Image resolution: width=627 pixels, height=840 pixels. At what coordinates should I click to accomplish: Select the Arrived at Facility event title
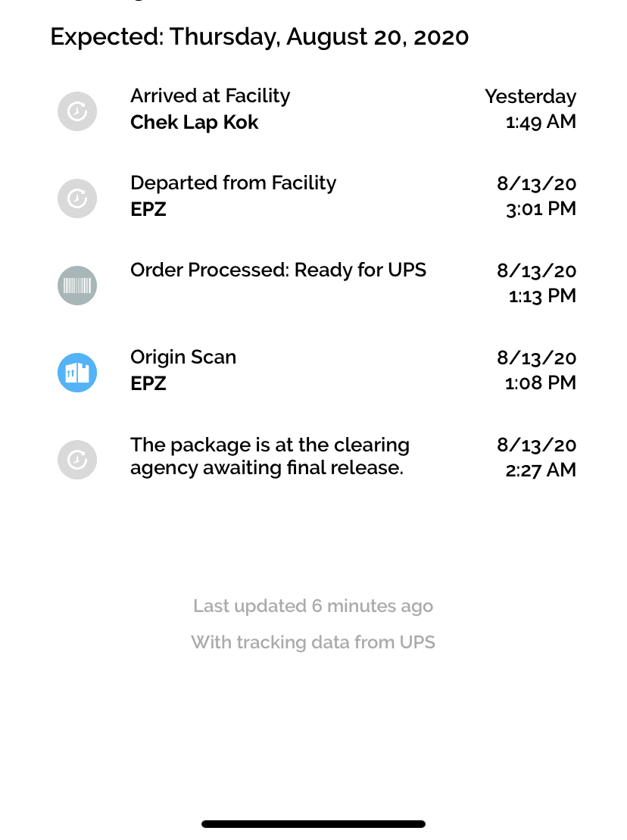click(210, 96)
